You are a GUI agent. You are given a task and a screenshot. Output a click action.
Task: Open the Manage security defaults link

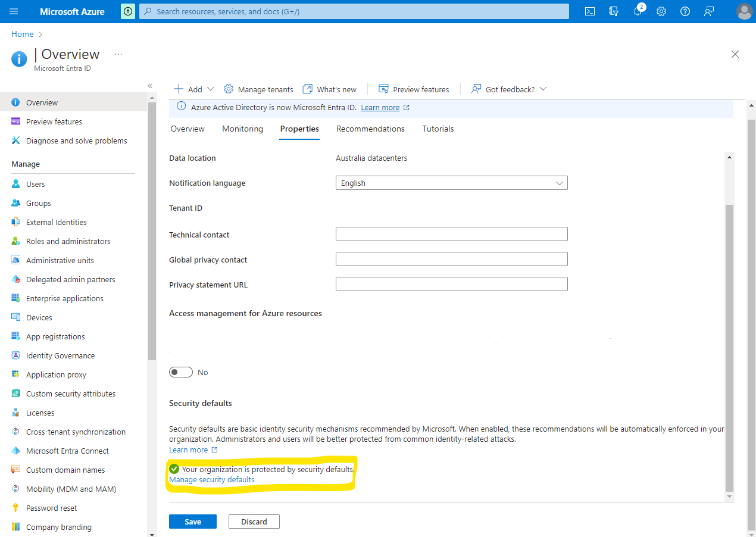click(212, 479)
